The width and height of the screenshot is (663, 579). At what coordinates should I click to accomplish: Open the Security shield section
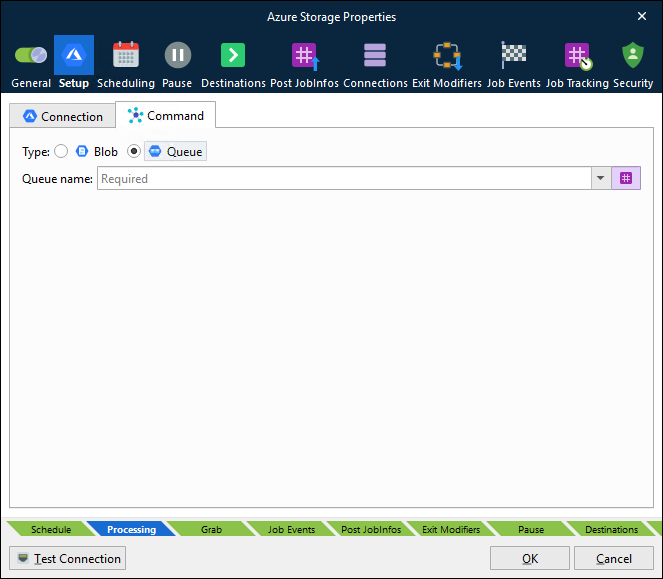click(633, 63)
